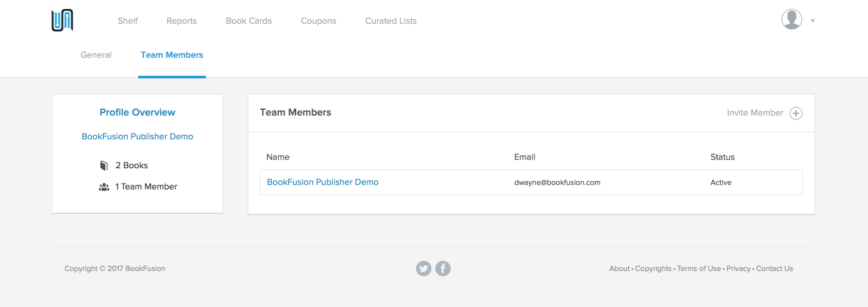868x307 pixels.
Task: Click the Invite Member text button
Action: [x=755, y=113]
